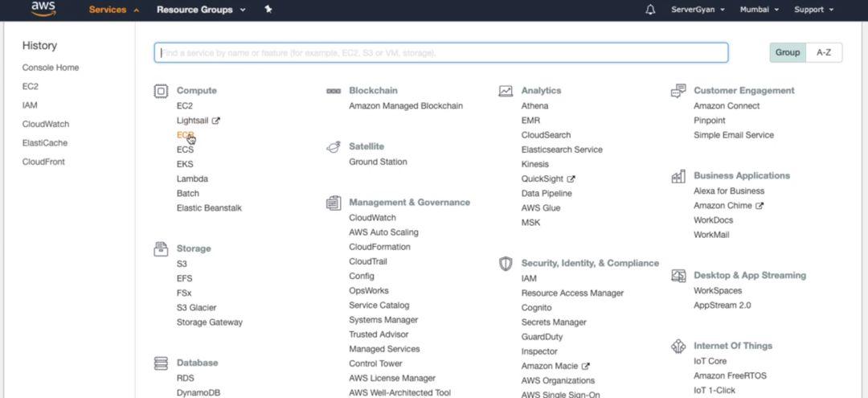Click the service search field

(441, 52)
